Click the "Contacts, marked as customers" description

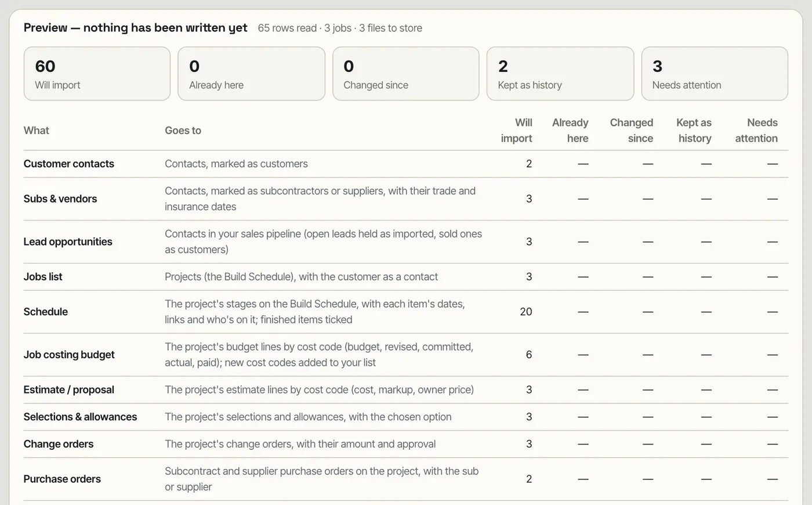236,164
